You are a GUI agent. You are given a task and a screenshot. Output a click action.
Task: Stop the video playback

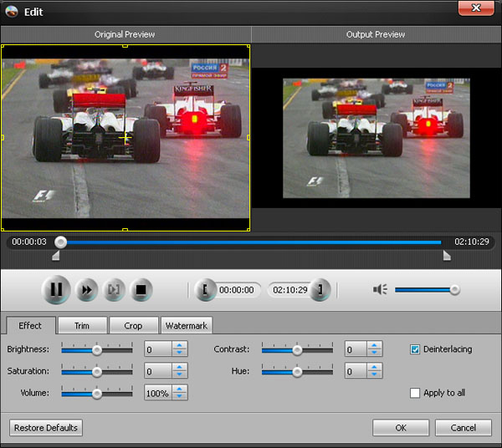(141, 290)
